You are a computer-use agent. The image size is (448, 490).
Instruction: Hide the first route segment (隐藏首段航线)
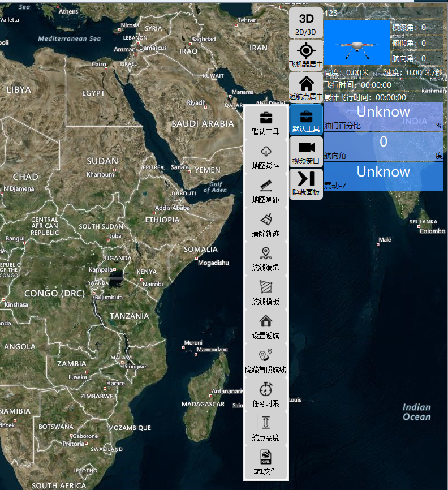(265, 361)
